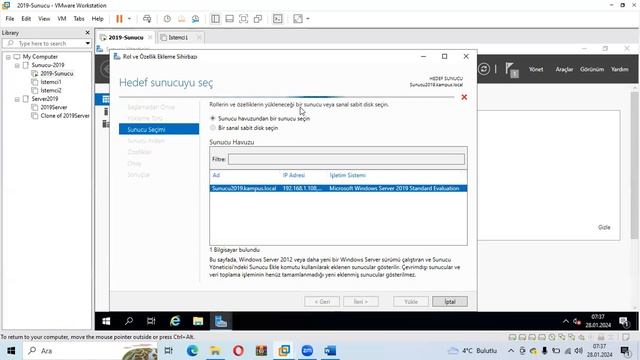640x360 pixels.
Task: Open the VMware File menu
Action: coord(10,19)
